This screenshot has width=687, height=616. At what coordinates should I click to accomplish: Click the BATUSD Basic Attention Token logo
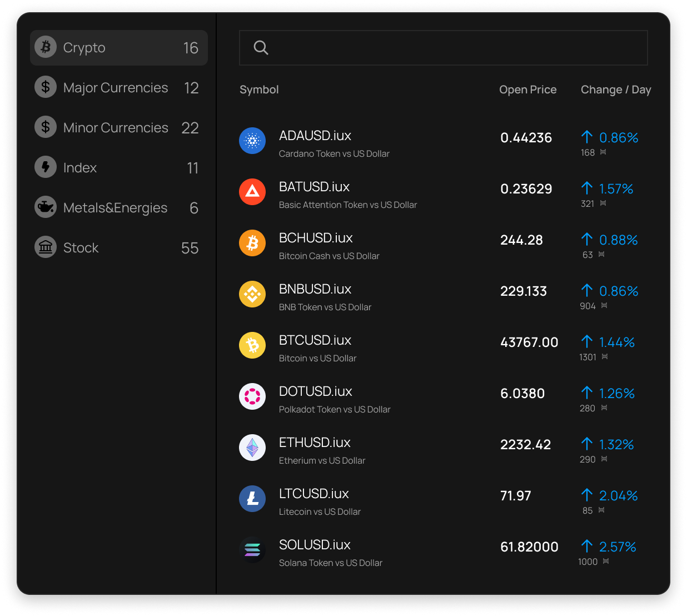pyautogui.click(x=252, y=192)
